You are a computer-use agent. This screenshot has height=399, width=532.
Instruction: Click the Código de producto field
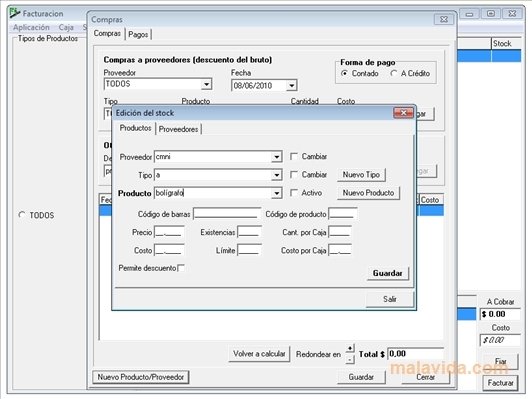tap(343, 214)
